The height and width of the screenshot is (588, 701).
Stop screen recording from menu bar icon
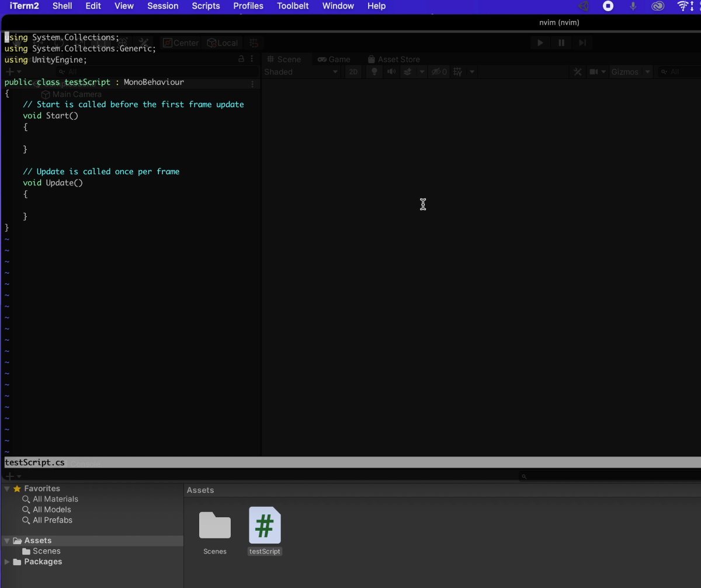coord(608,6)
